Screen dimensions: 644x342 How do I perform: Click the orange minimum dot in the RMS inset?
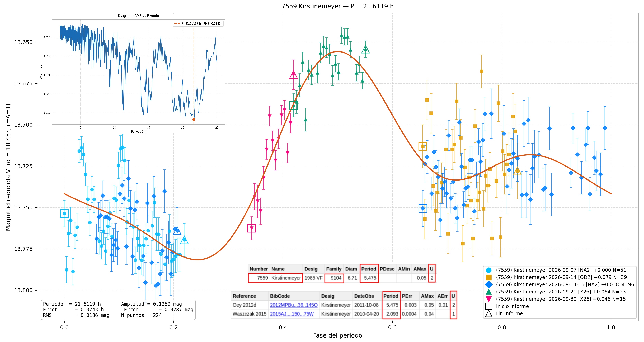(x=194, y=120)
